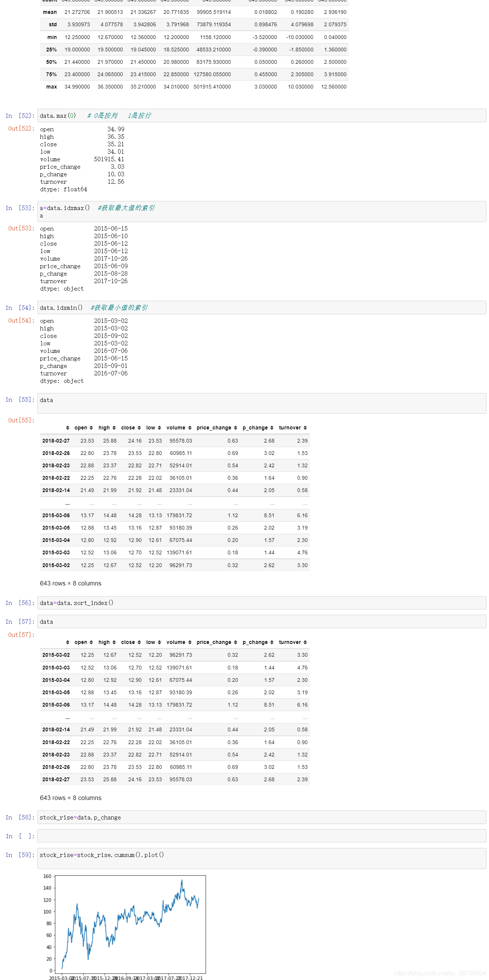Screen dimensions: 489x980
Task: Click the index sort icon in Out[55] table
Action: coord(67,428)
